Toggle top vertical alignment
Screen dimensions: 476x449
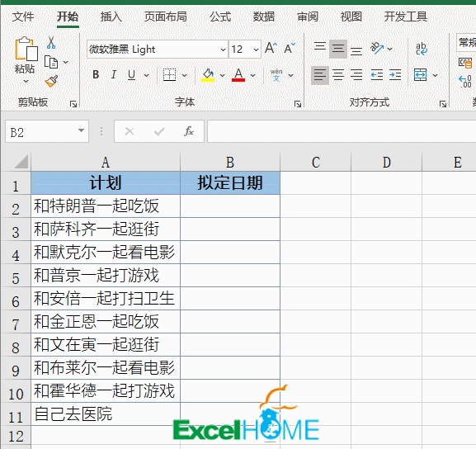[x=320, y=47]
